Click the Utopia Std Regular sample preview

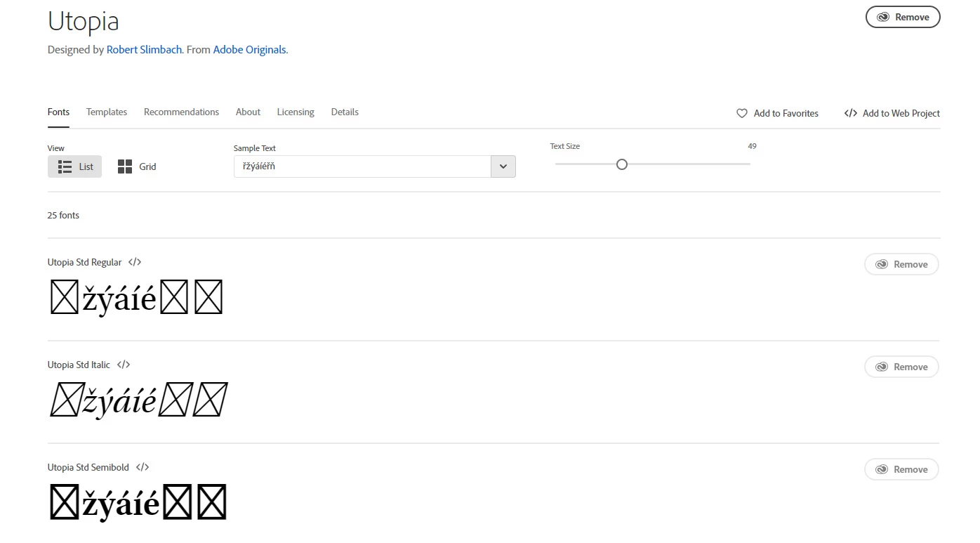137,299
